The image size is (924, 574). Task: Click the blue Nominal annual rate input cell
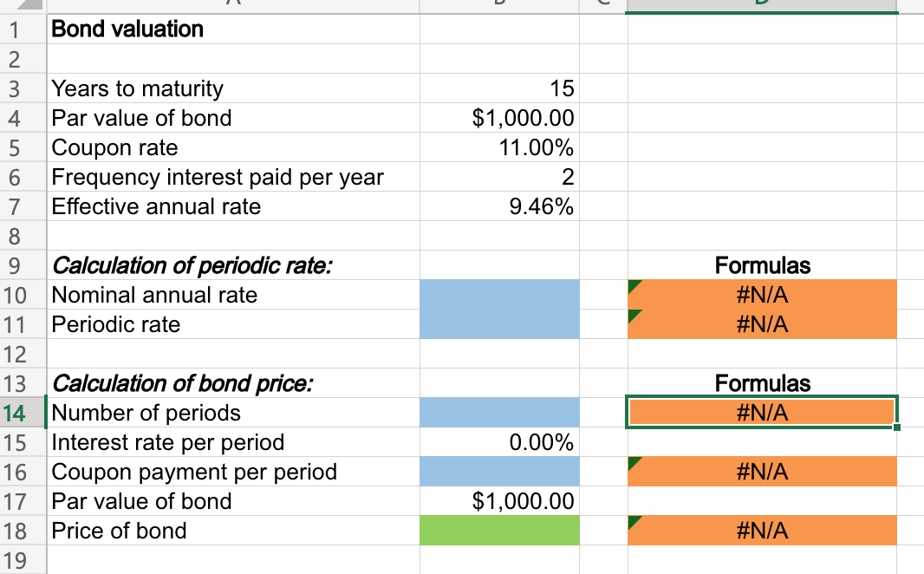(x=499, y=295)
